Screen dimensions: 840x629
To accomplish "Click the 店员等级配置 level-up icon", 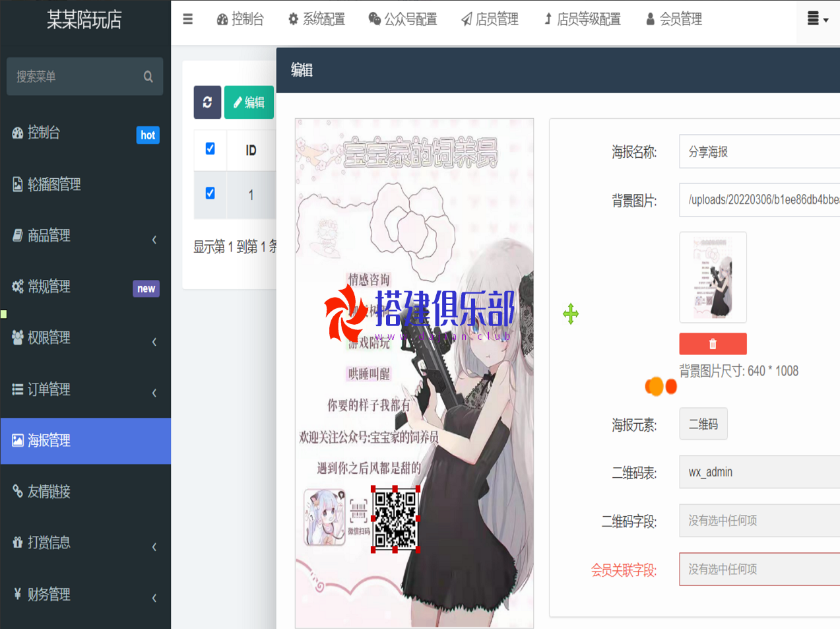I will 548,19.
